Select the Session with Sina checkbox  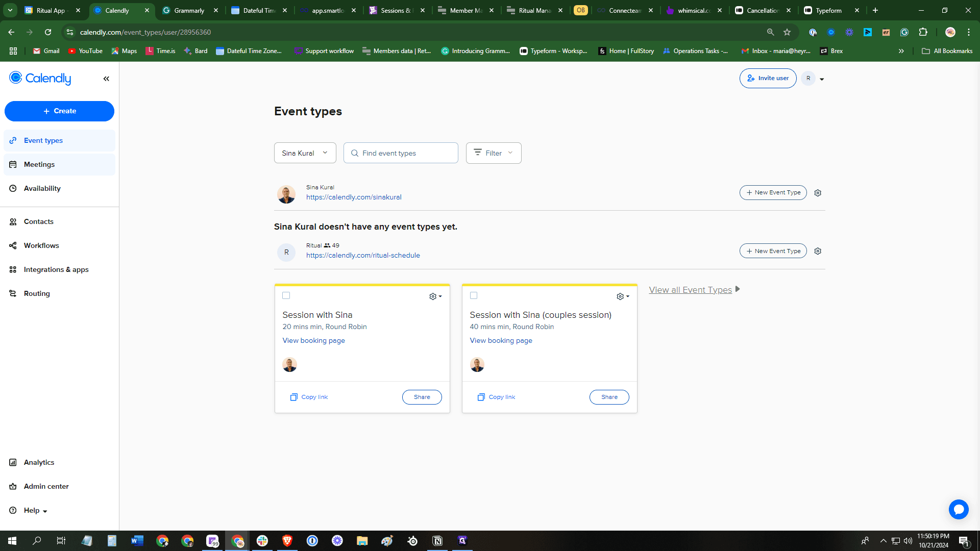point(286,295)
